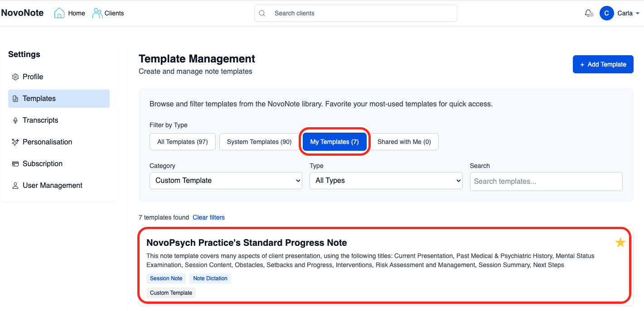Expand the Category dropdown
This screenshot has width=644, height=311.
point(226,181)
